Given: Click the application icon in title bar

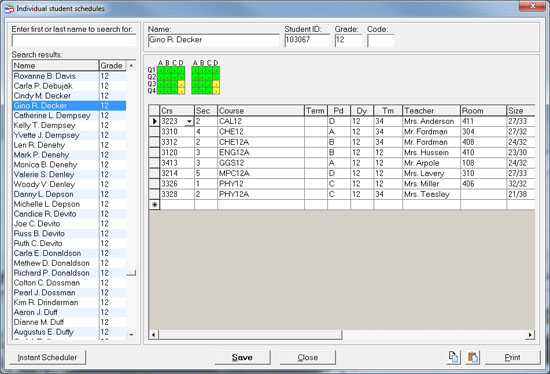Looking at the screenshot, I should 9,8.
